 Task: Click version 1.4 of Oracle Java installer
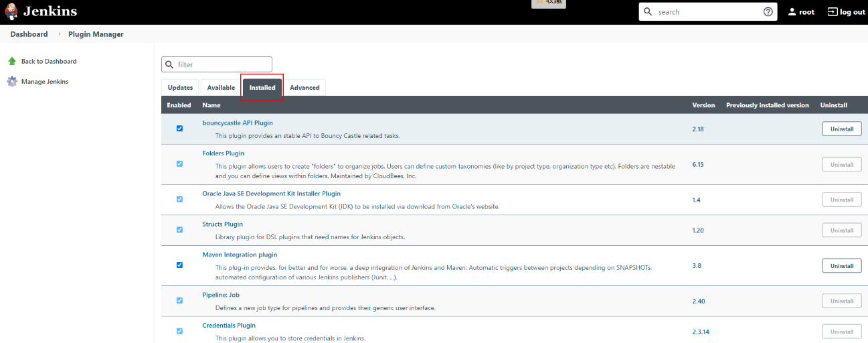point(696,200)
